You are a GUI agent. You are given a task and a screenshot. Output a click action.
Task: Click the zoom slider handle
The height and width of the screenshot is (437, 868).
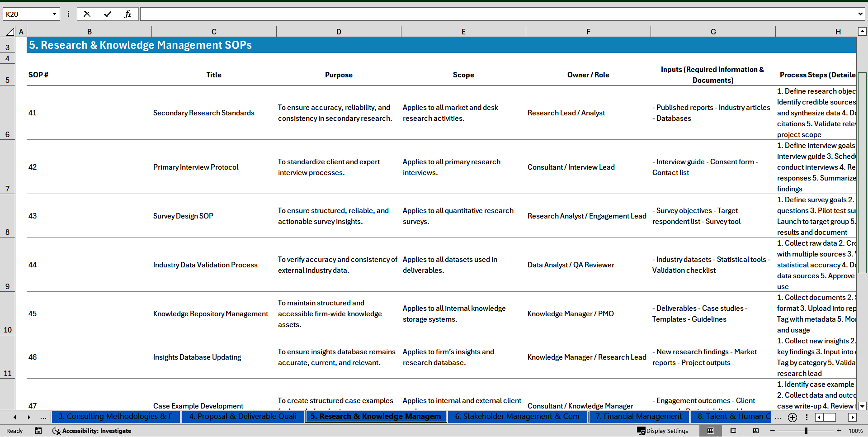pos(806,431)
